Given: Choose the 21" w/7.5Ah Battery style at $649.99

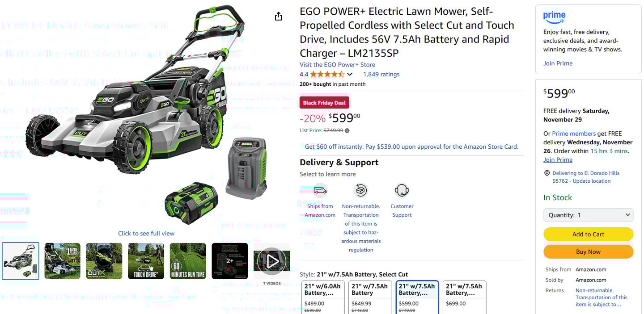Looking at the screenshot, I should point(370,297).
